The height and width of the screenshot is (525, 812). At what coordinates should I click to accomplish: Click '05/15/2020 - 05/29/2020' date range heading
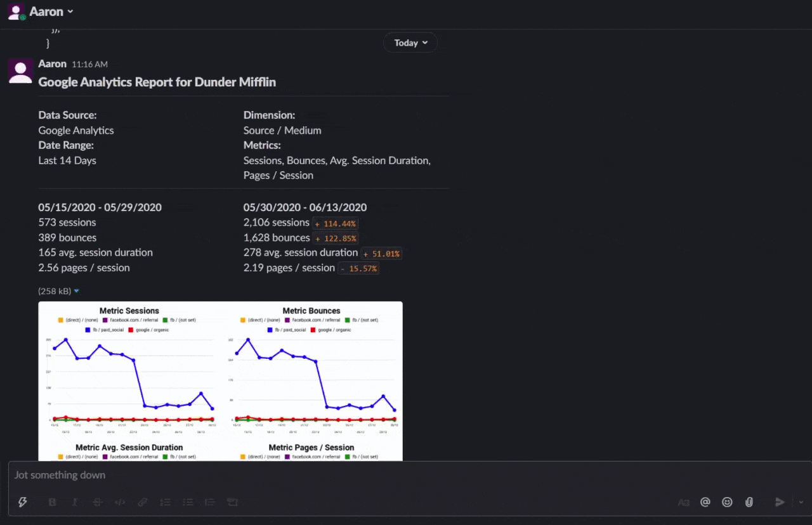100,207
